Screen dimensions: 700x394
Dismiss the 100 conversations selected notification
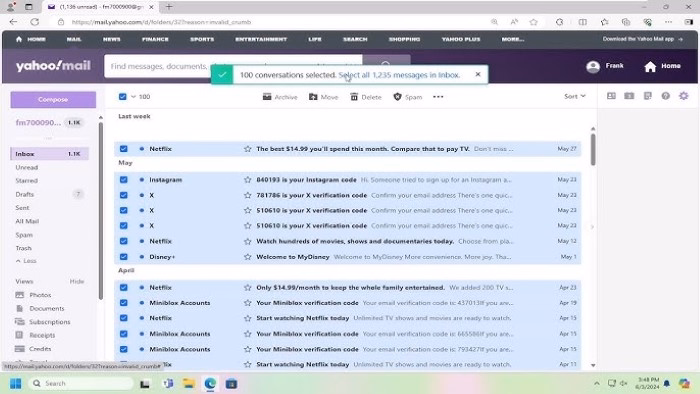[x=478, y=75]
